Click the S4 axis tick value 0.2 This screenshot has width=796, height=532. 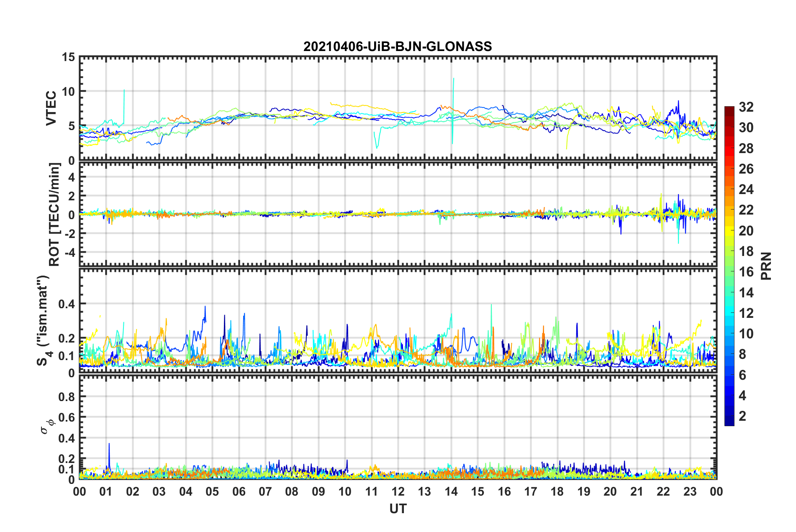67,338
